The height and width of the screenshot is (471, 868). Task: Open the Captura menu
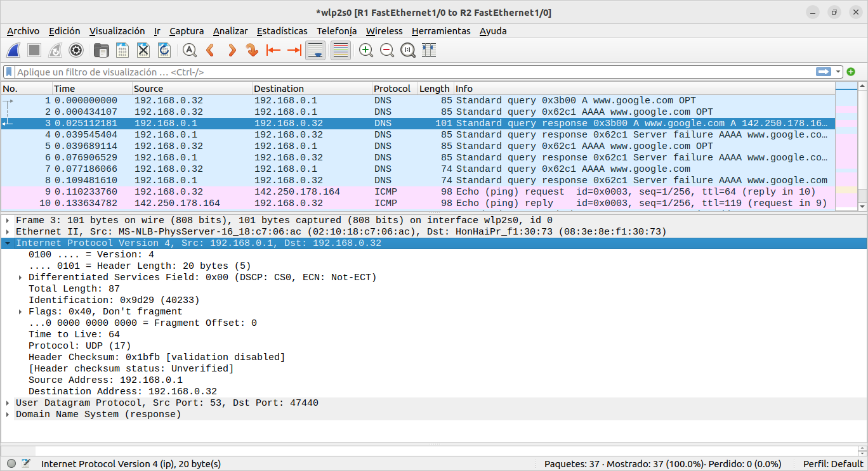coord(187,31)
